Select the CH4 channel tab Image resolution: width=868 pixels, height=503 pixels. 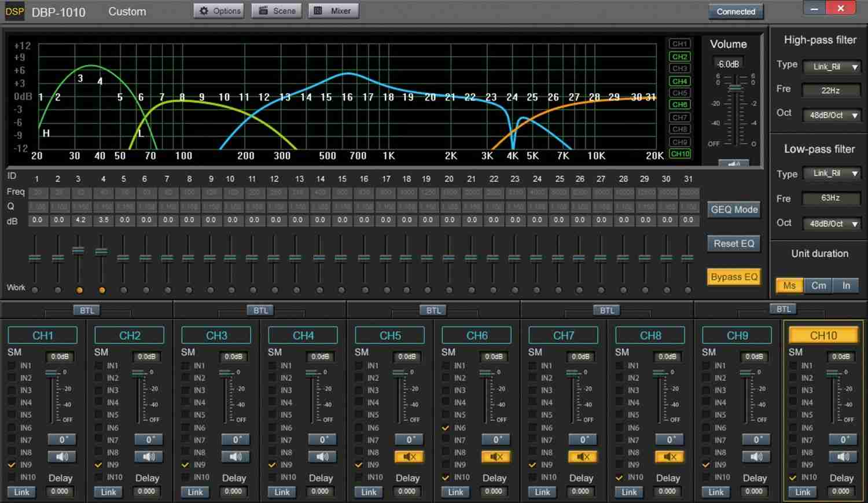pyautogui.click(x=303, y=335)
